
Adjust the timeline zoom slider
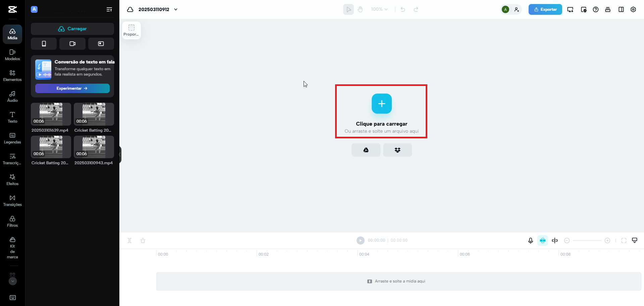tap(587, 241)
